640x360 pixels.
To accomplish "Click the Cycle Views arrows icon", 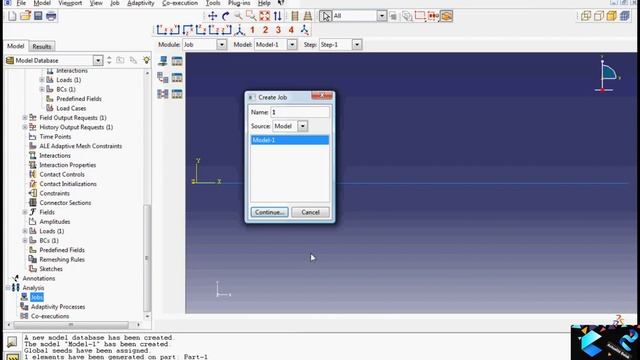I will [x=278, y=16].
